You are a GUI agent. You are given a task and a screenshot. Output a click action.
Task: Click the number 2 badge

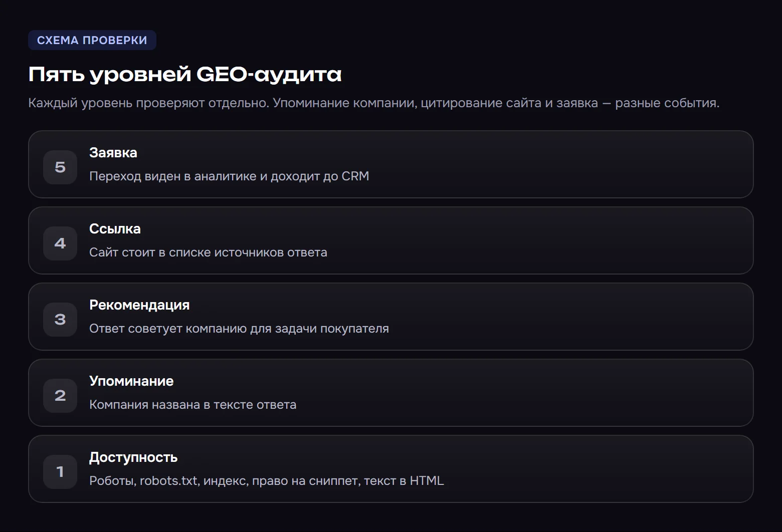[x=60, y=395]
